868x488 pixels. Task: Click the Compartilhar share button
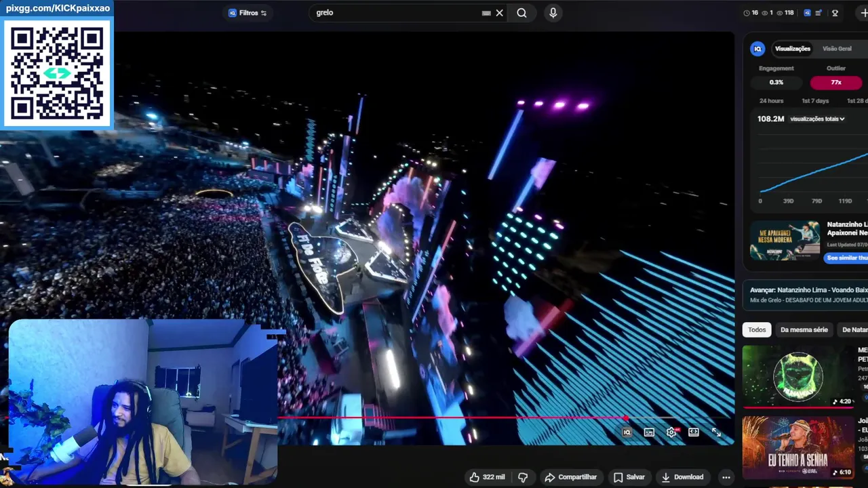click(x=571, y=477)
